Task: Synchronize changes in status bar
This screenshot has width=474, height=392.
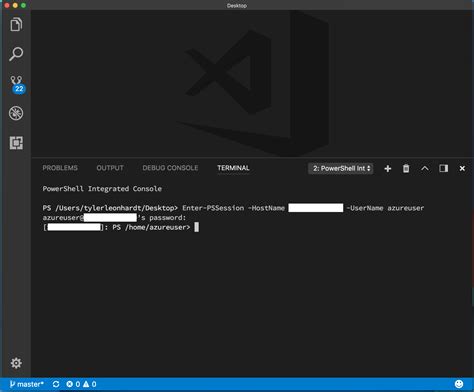Action: point(56,384)
